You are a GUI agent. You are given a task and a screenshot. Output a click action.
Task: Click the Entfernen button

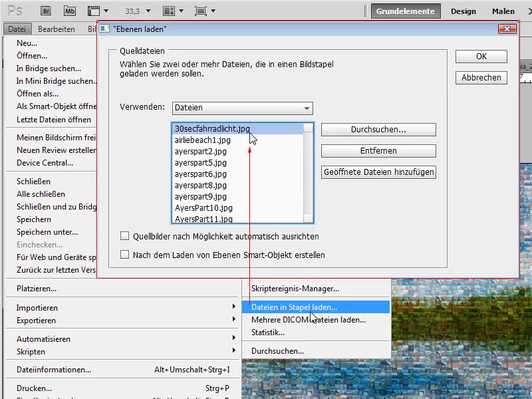[x=378, y=151]
